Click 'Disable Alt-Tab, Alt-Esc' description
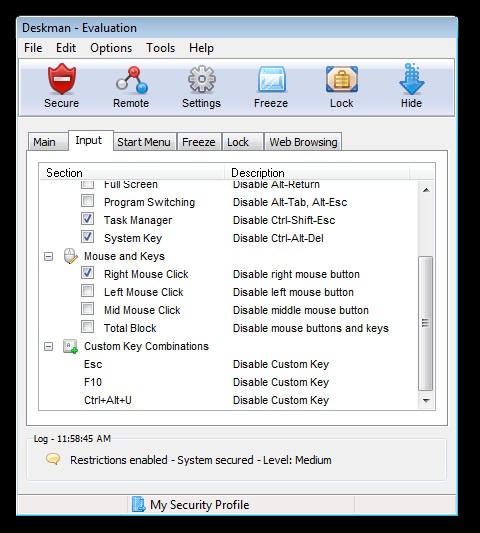This screenshot has height=533, width=480. click(x=290, y=202)
